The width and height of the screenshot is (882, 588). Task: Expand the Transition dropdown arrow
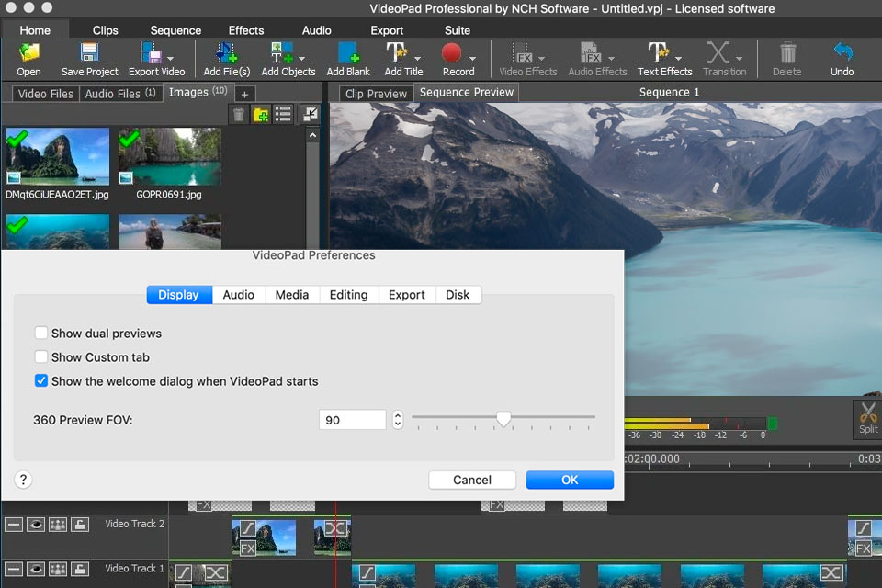click(739, 59)
